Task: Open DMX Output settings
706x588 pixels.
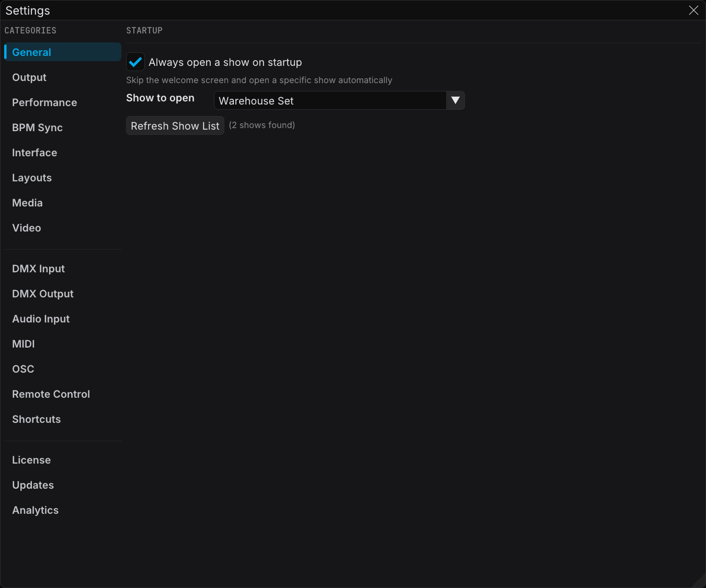Action: point(63,294)
